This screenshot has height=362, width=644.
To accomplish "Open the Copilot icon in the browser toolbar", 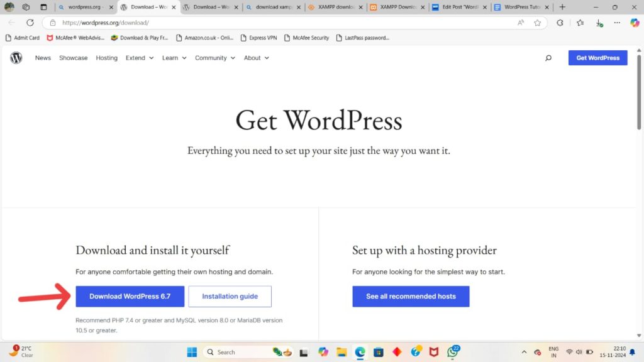I will [x=635, y=23].
